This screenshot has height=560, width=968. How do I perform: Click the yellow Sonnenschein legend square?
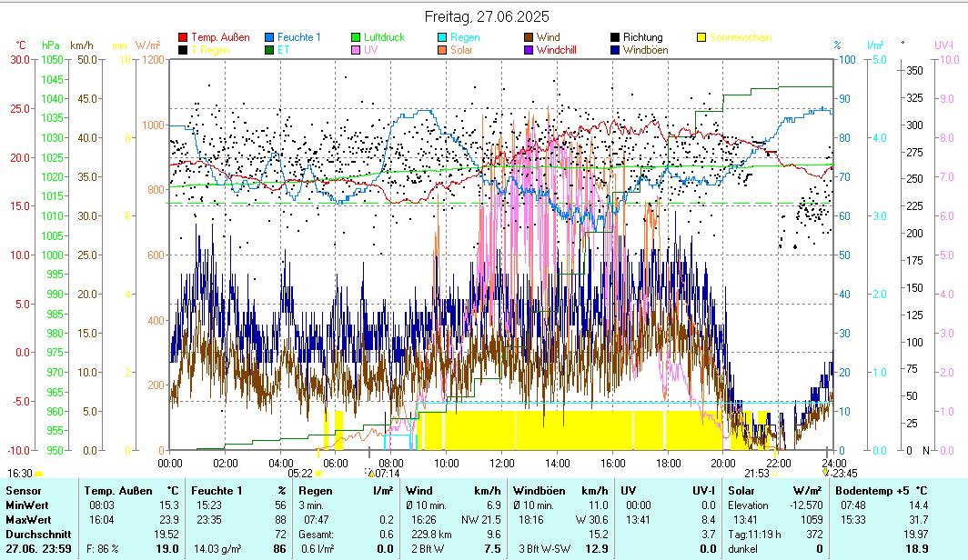click(701, 37)
